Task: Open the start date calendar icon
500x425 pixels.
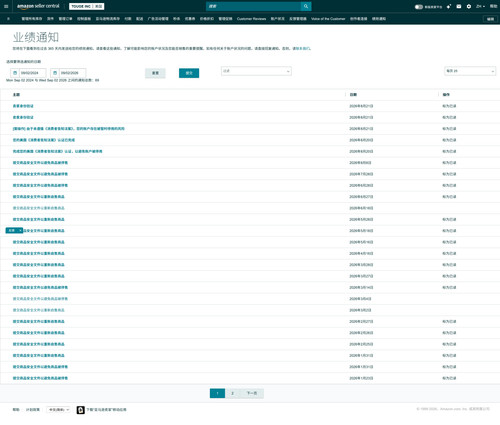Action: click(x=15, y=73)
